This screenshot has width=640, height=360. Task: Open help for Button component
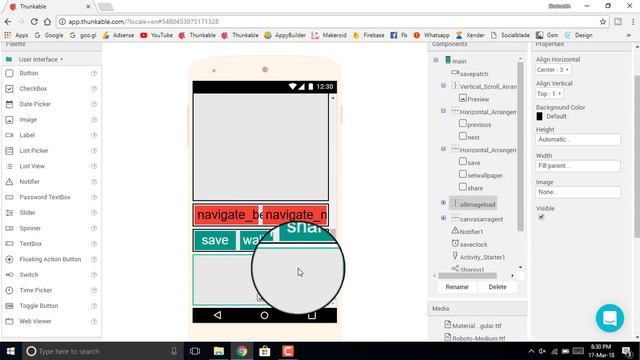94,73
